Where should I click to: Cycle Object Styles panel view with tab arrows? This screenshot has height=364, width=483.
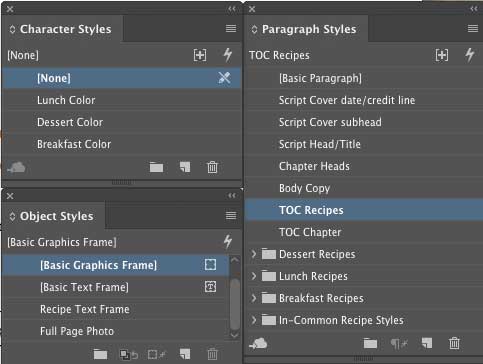pyautogui.click(x=12, y=216)
